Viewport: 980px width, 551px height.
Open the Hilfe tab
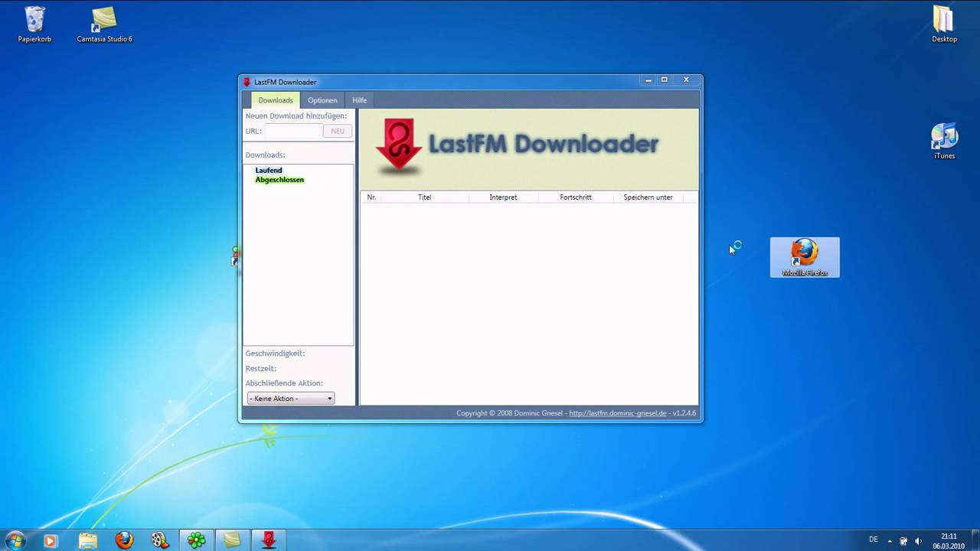[x=359, y=100]
